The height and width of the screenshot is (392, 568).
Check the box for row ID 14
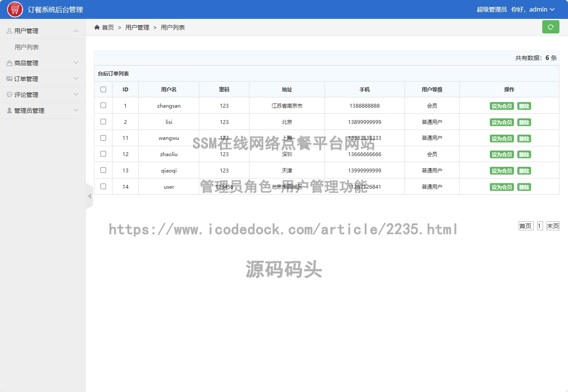click(103, 187)
